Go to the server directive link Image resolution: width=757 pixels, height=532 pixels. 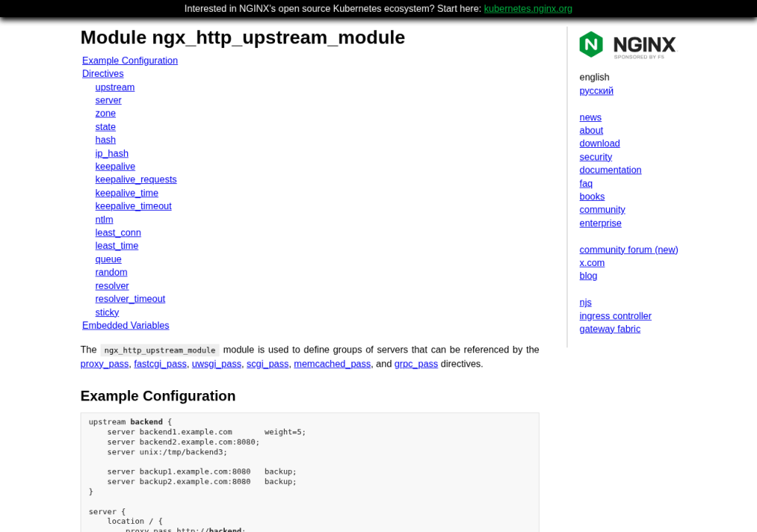(108, 100)
